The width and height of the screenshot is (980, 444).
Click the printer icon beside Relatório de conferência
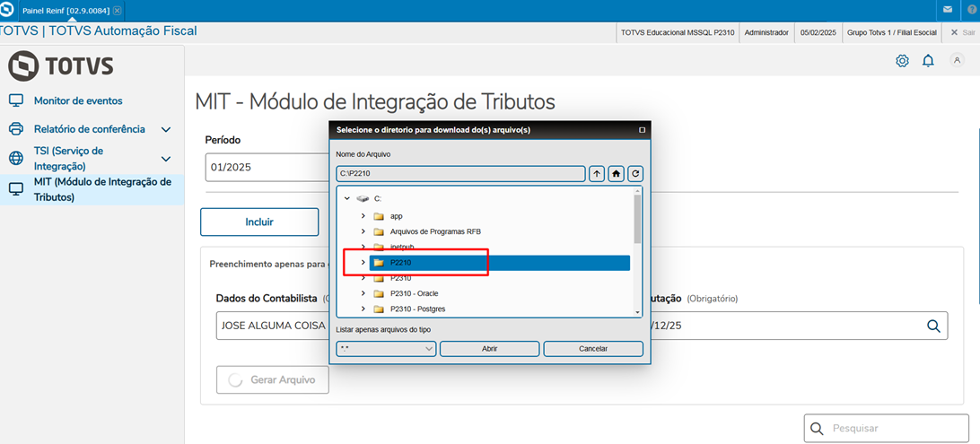pos(16,129)
